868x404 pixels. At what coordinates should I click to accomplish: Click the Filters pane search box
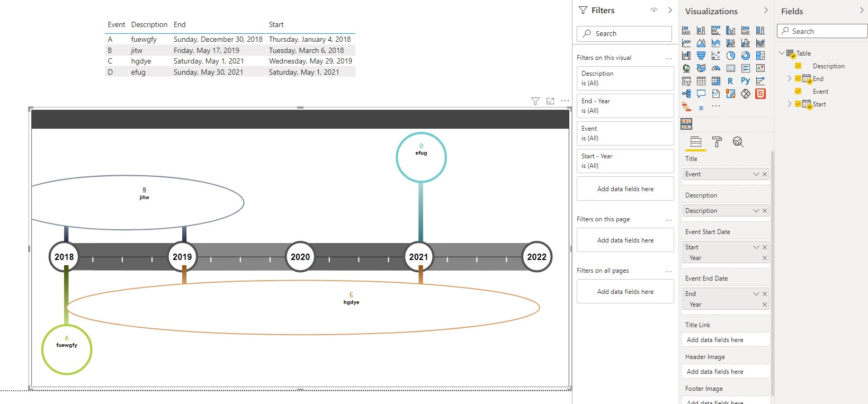click(x=624, y=33)
